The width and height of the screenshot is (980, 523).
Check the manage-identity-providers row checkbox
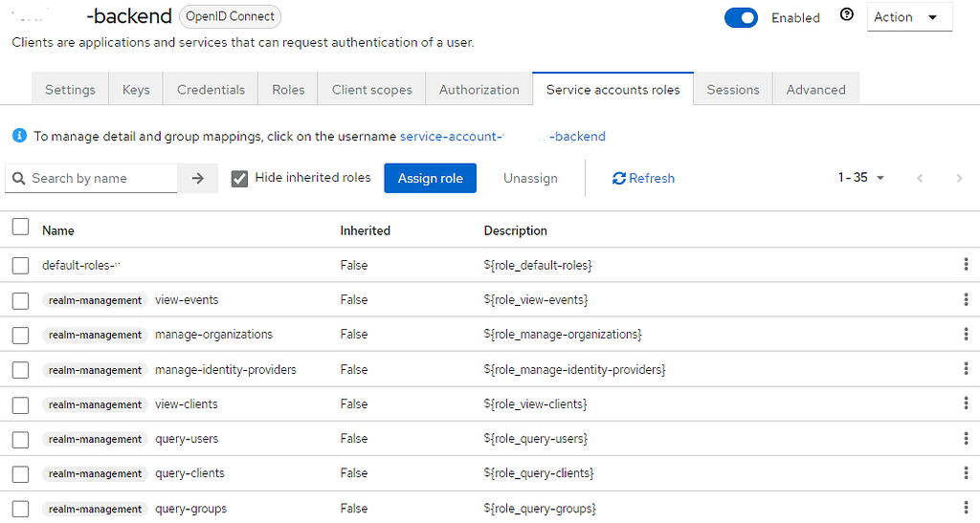click(x=20, y=370)
